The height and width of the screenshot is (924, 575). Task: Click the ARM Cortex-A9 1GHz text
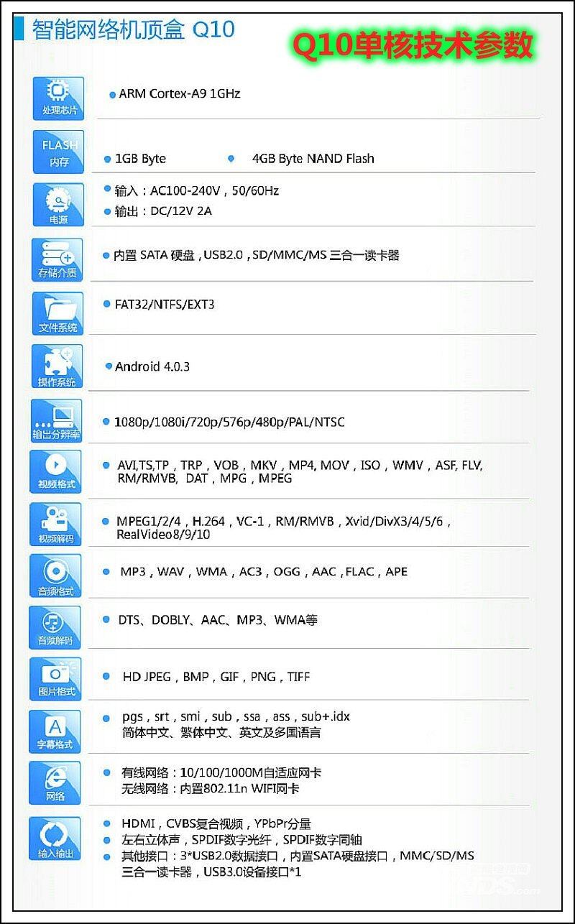point(179,93)
